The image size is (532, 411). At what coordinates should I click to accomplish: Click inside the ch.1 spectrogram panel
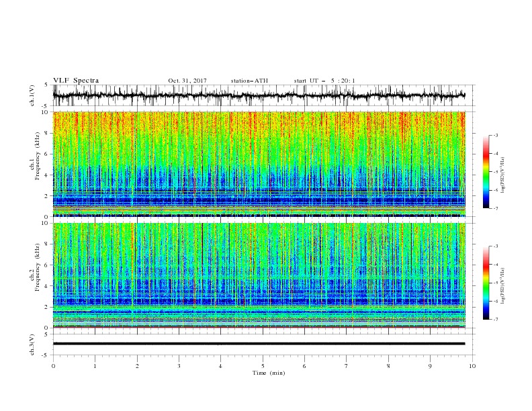tap(259, 164)
